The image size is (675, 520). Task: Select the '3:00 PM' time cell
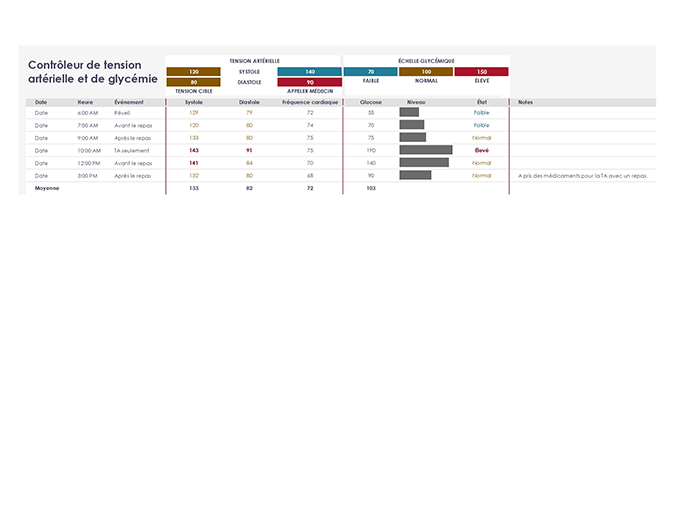pyautogui.click(x=87, y=176)
